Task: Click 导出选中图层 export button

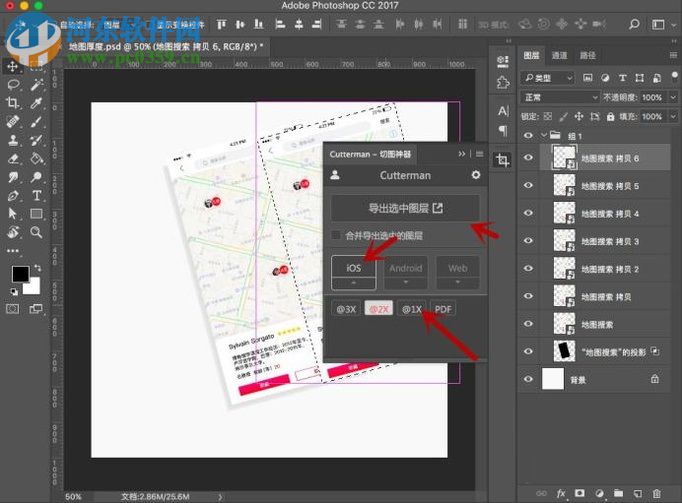Action: click(405, 208)
